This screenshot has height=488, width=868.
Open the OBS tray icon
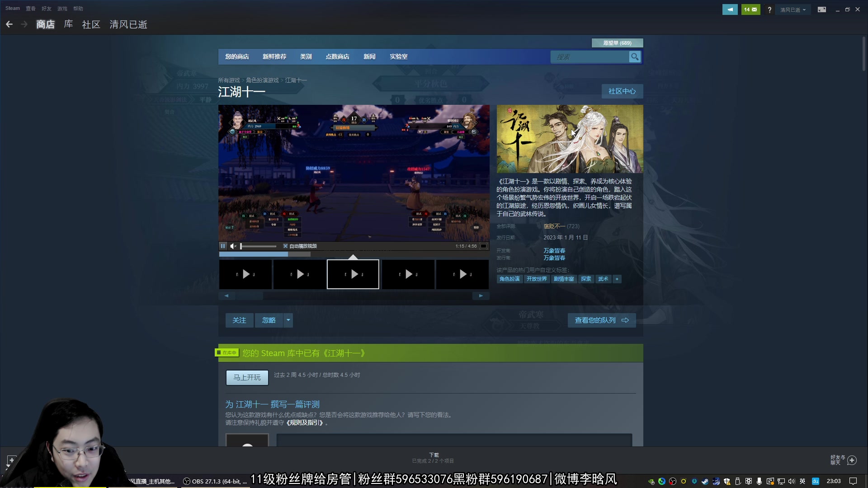point(673,481)
